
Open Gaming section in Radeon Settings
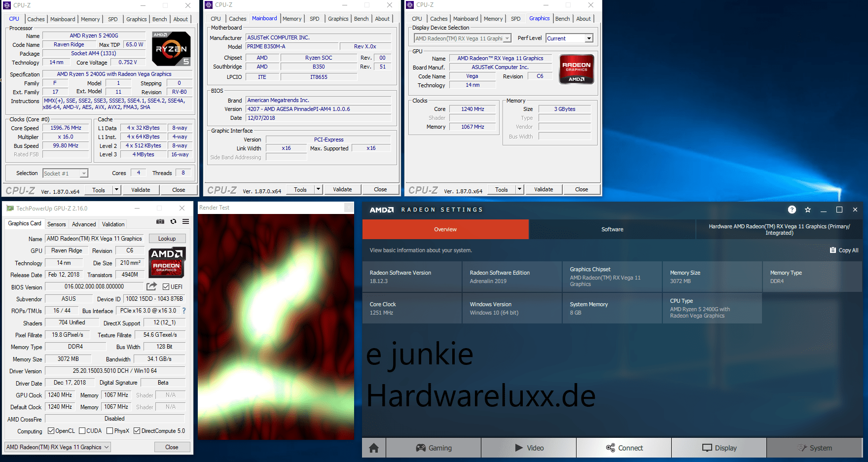[434, 448]
